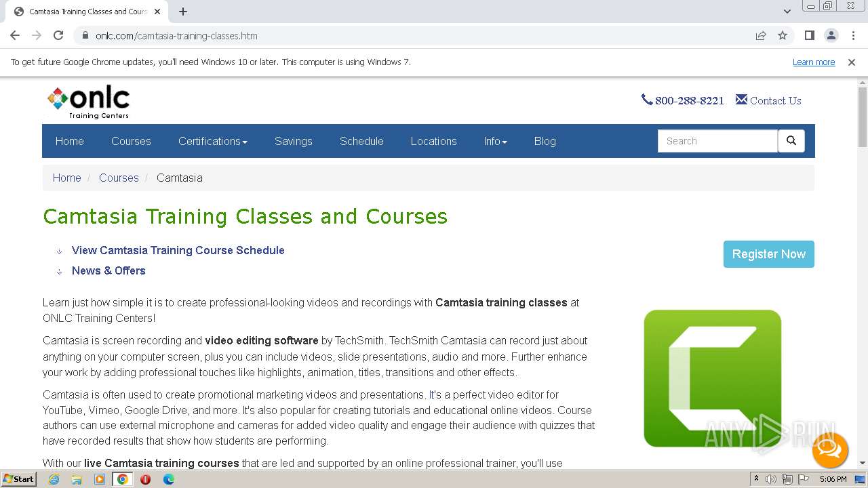This screenshot has width=868, height=488.
Task: Click the browser forward arrow
Action: tap(37, 35)
